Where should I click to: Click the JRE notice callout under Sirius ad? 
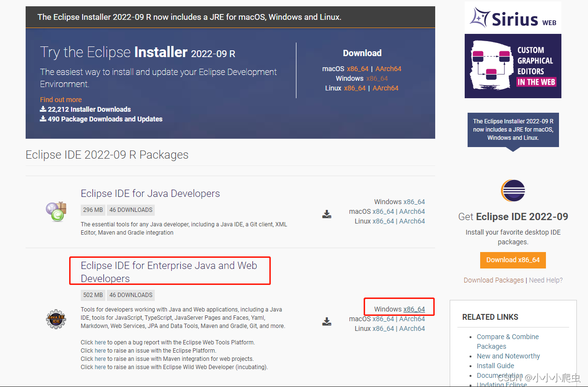[x=513, y=130]
